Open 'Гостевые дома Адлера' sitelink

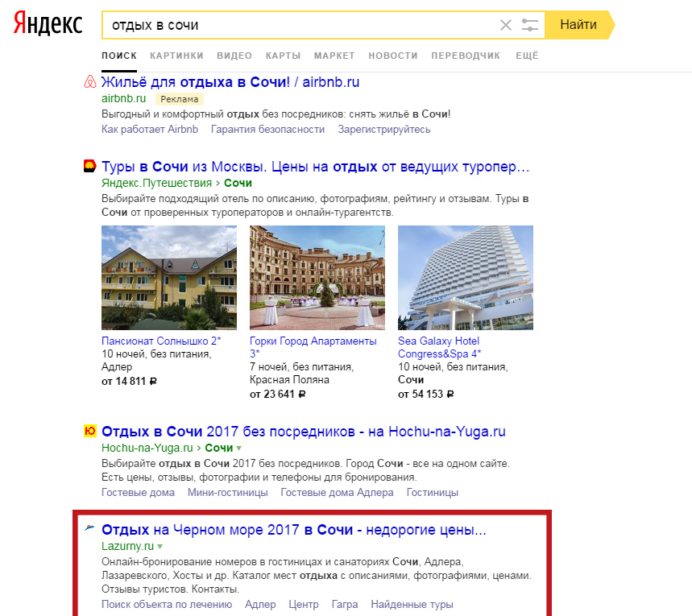[338, 493]
